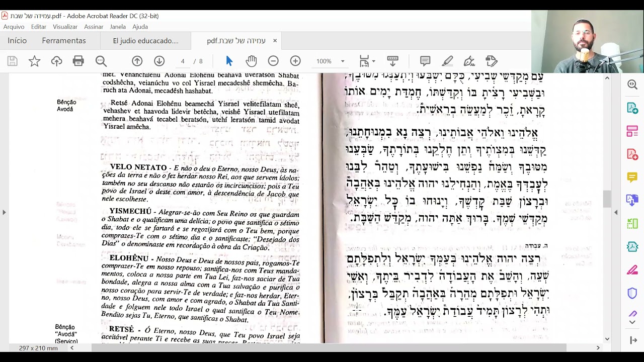Close the עמידה של שבת.pdf tab
This screenshot has width=644, height=362.
[275, 41]
